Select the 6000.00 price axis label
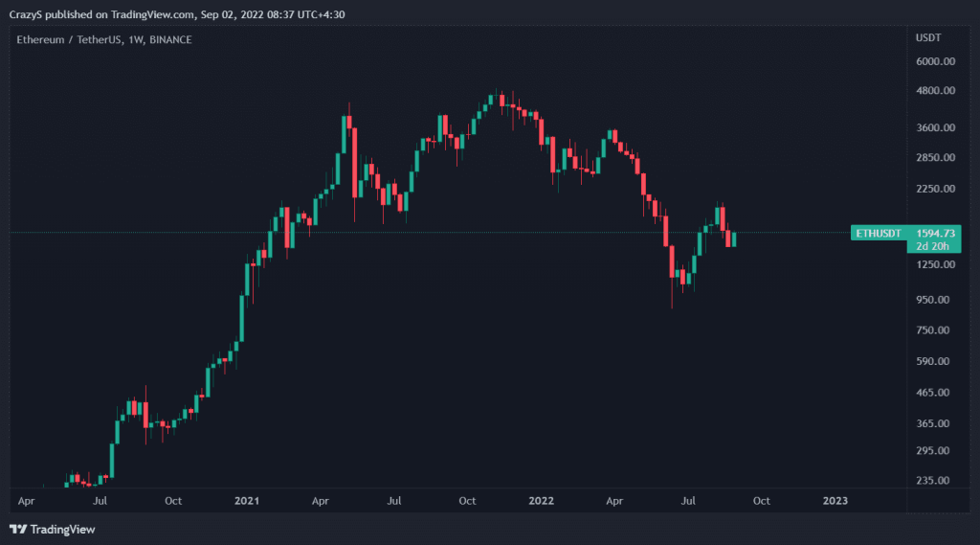This screenshot has height=545, width=980. (936, 61)
